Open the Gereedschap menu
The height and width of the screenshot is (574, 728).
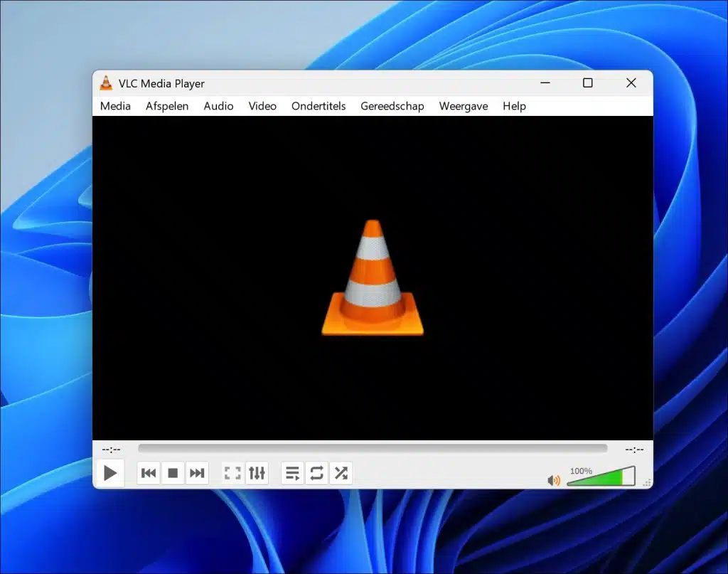click(392, 106)
